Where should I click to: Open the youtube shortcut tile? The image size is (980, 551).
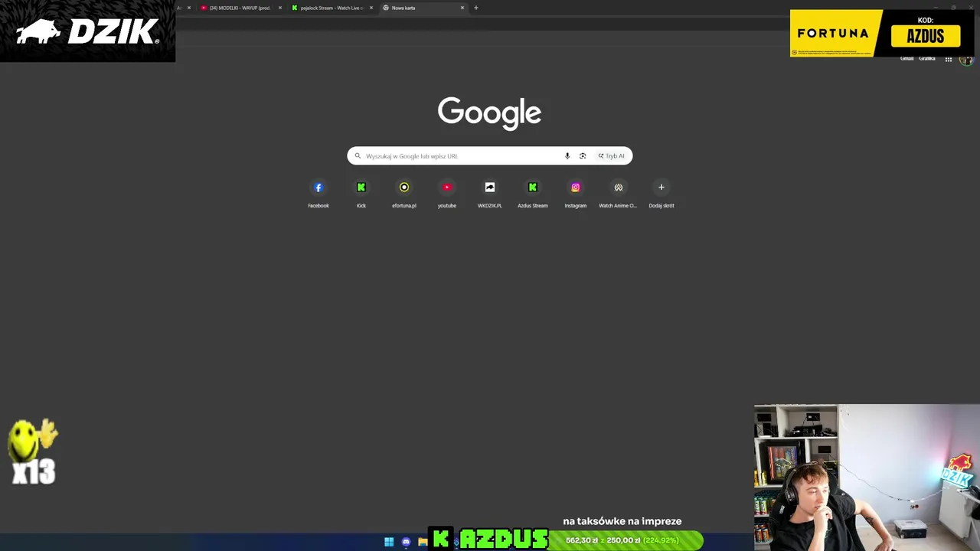[x=447, y=193]
